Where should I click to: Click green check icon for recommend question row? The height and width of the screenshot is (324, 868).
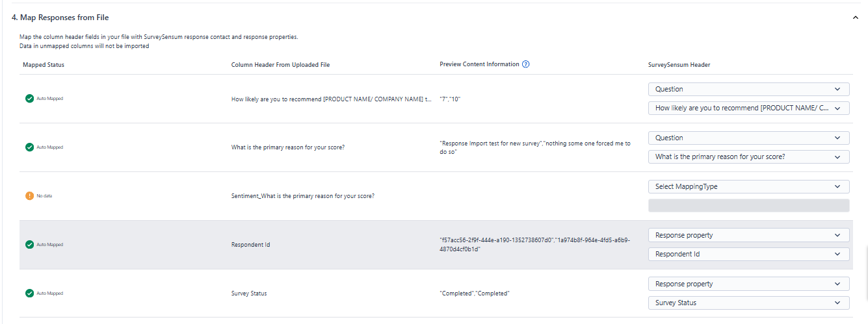point(29,99)
